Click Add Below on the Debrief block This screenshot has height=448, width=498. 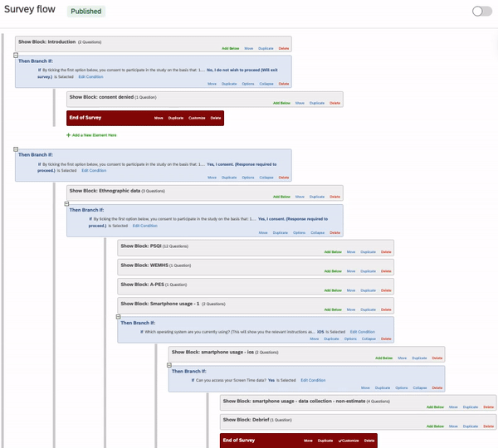[x=434, y=426]
